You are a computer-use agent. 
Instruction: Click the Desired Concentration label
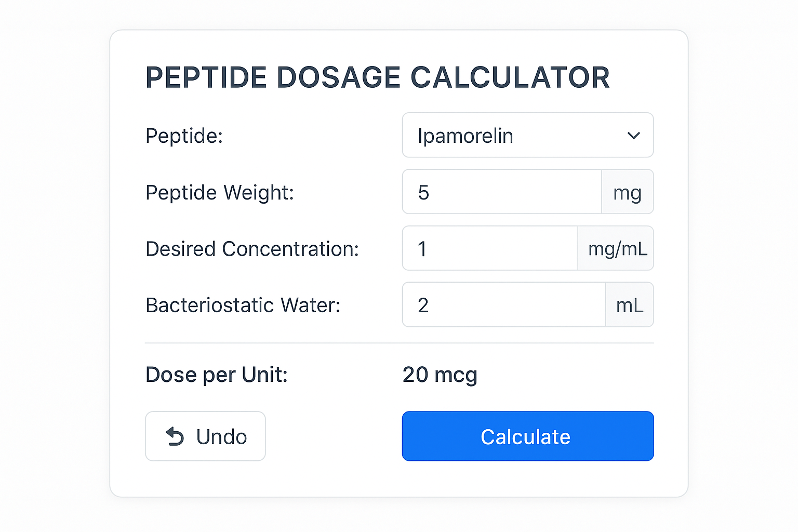(251, 248)
